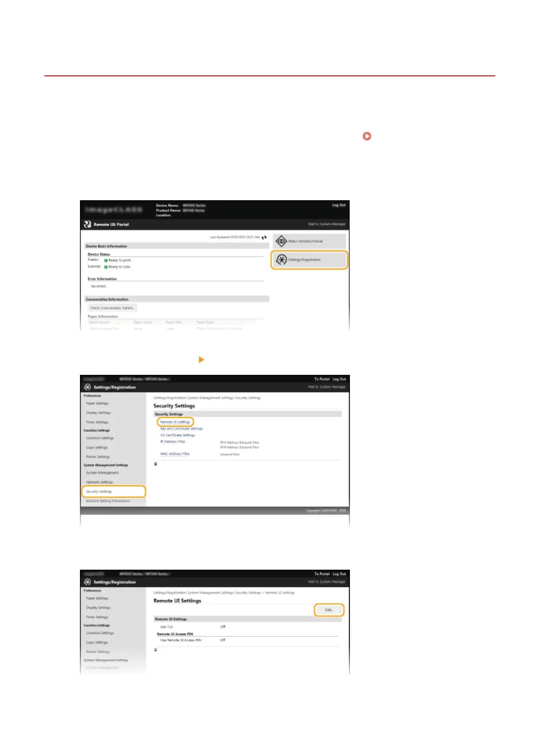Select Initialize Setting Information in the sidebar
Screen dimensions: 535x756
click(108, 501)
